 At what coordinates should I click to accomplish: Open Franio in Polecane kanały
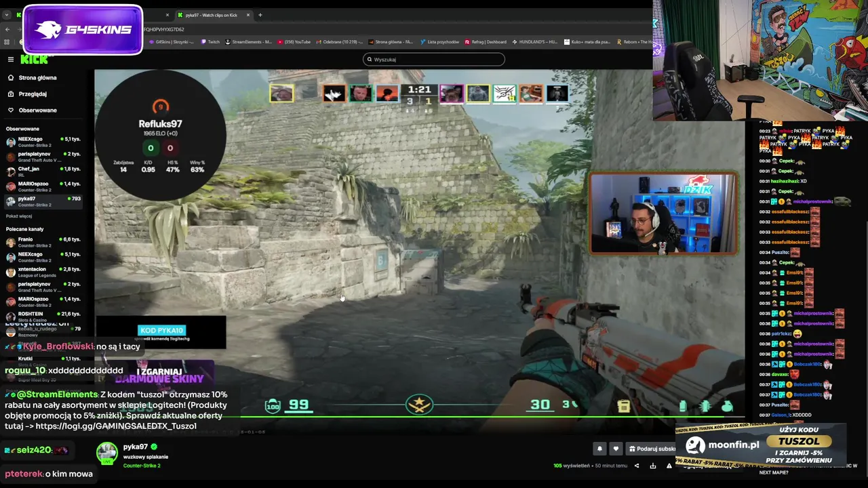click(43, 242)
